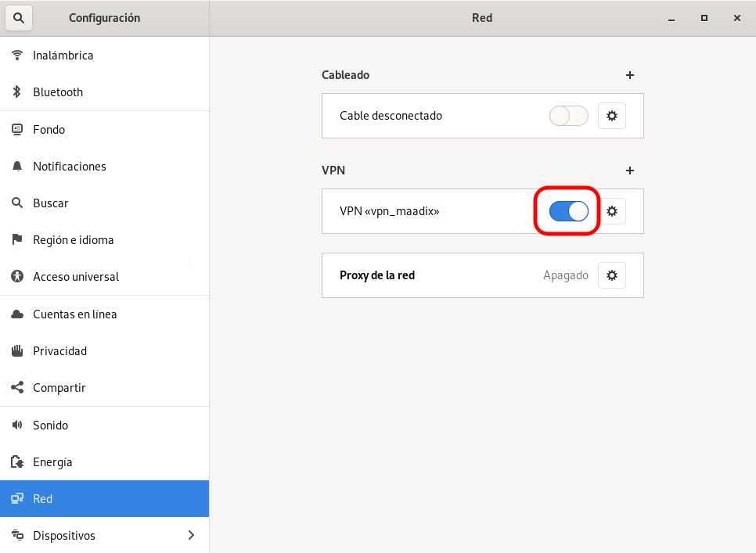756x553 pixels.
Task: Expand the Dispositivos chevron arrow
Action: [192, 535]
